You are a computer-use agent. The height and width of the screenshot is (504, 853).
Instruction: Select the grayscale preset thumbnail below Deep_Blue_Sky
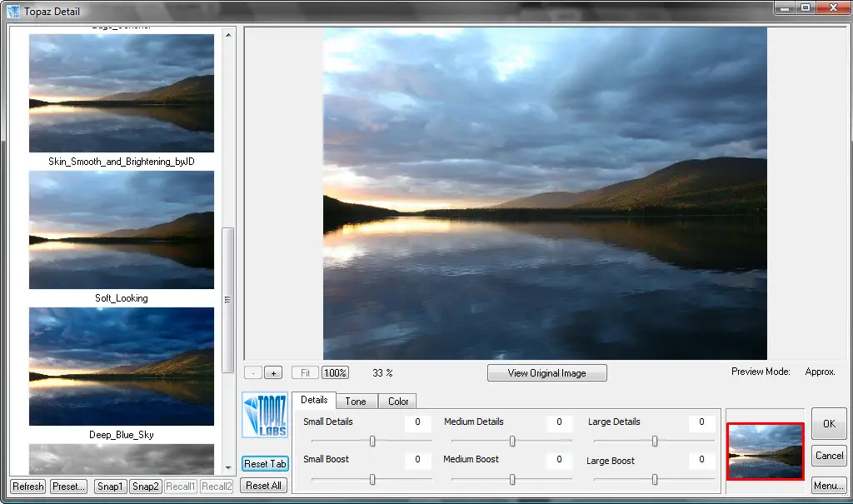click(x=122, y=459)
